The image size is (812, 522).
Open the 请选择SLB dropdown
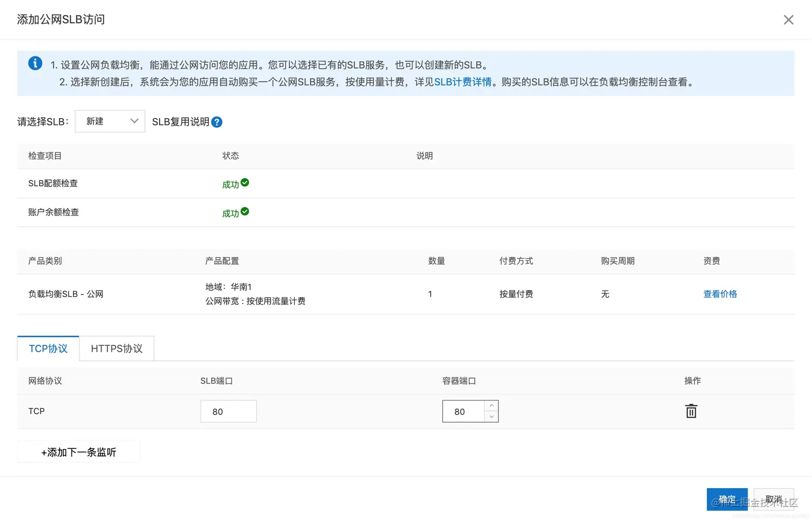(x=110, y=121)
